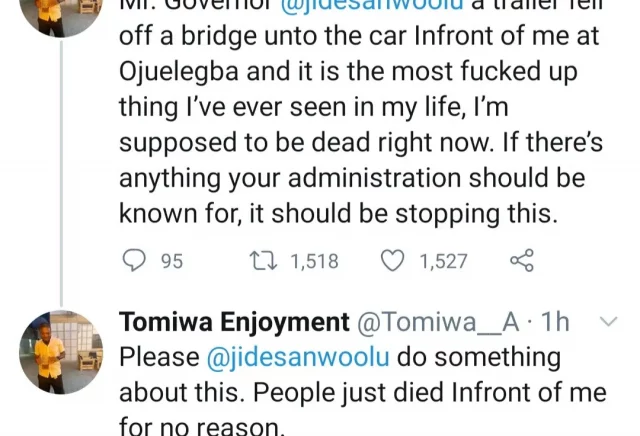Open the @Tomiwa__A handle
Screen dimensions: 640x436
tap(437, 323)
